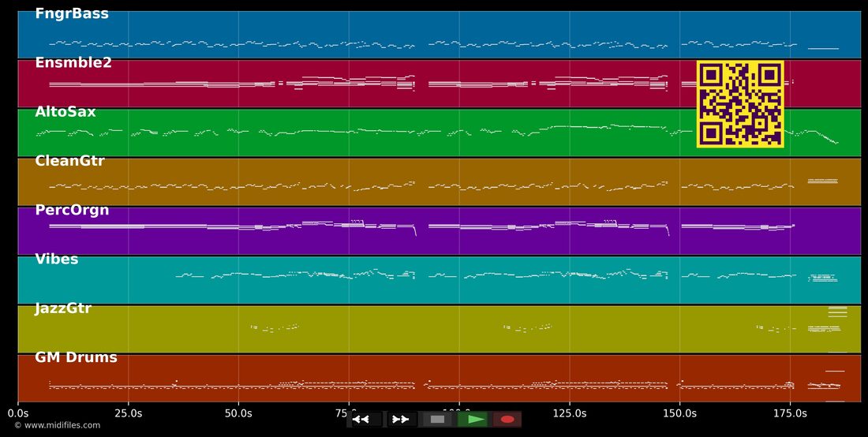Image resolution: width=868 pixels, height=437 pixels.
Task: Select the CleanGtr track label
Action: tap(69, 161)
